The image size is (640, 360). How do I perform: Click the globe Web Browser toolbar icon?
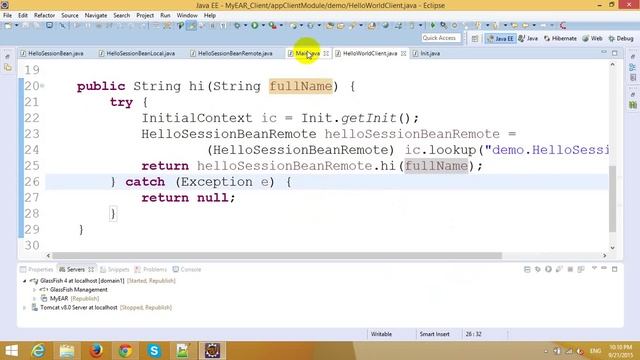(x=385, y=26)
